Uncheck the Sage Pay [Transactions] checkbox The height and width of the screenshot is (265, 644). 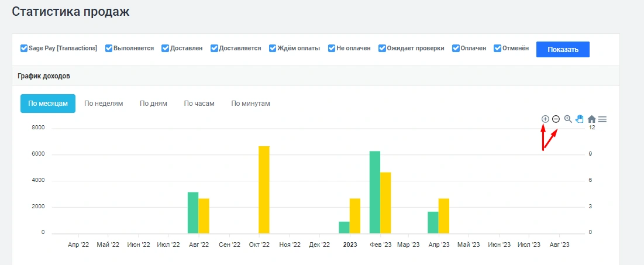pyautogui.click(x=24, y=49)
